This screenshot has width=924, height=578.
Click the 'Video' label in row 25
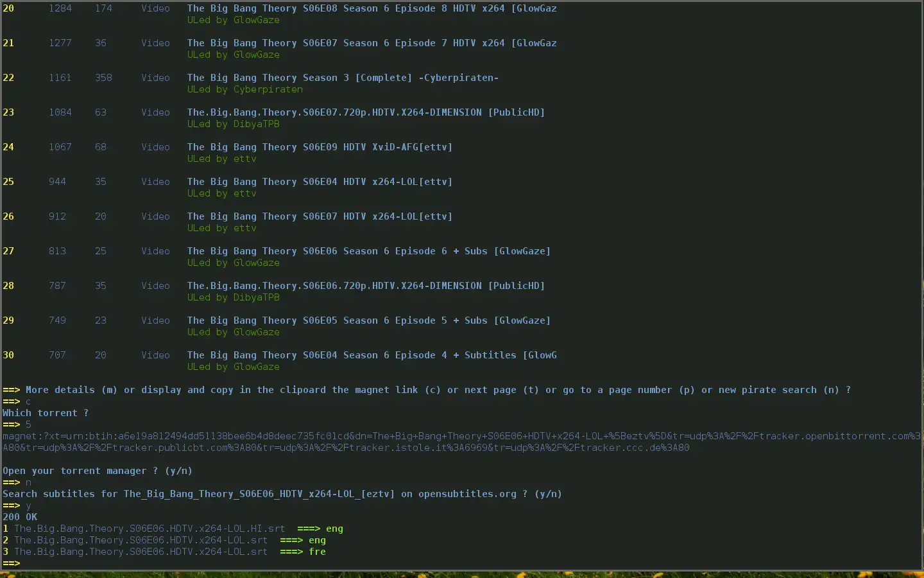click(156, 182)
